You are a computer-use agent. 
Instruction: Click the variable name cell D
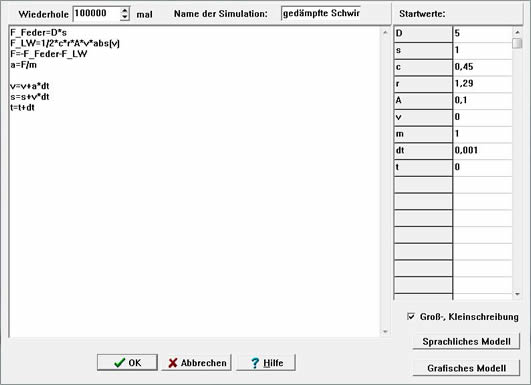click(423, 34)
